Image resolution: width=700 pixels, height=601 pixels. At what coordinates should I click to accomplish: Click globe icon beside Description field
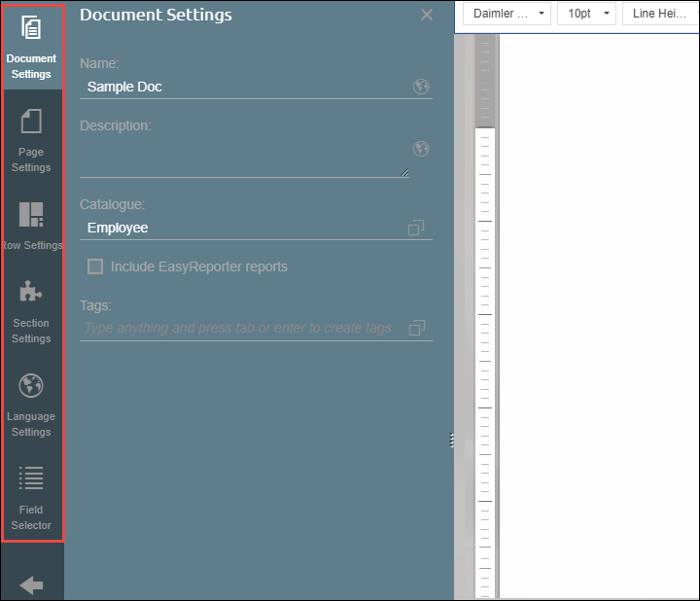421,149
